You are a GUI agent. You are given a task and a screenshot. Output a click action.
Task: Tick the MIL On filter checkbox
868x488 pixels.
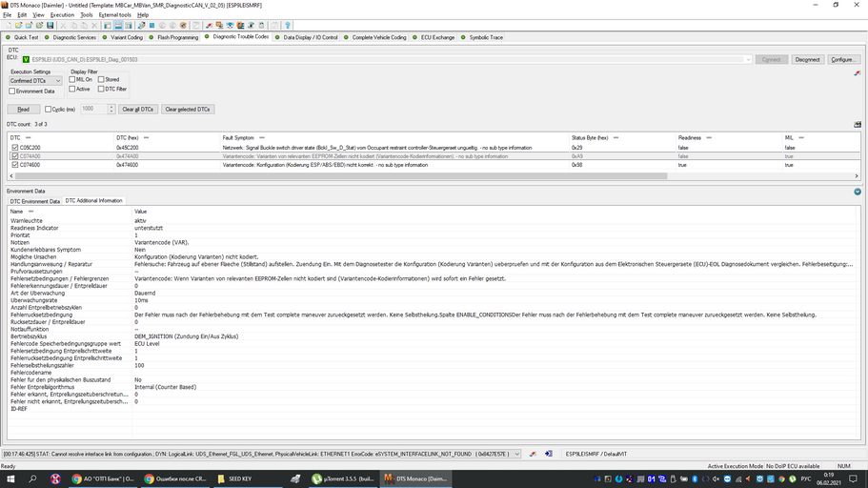point(72,79)
